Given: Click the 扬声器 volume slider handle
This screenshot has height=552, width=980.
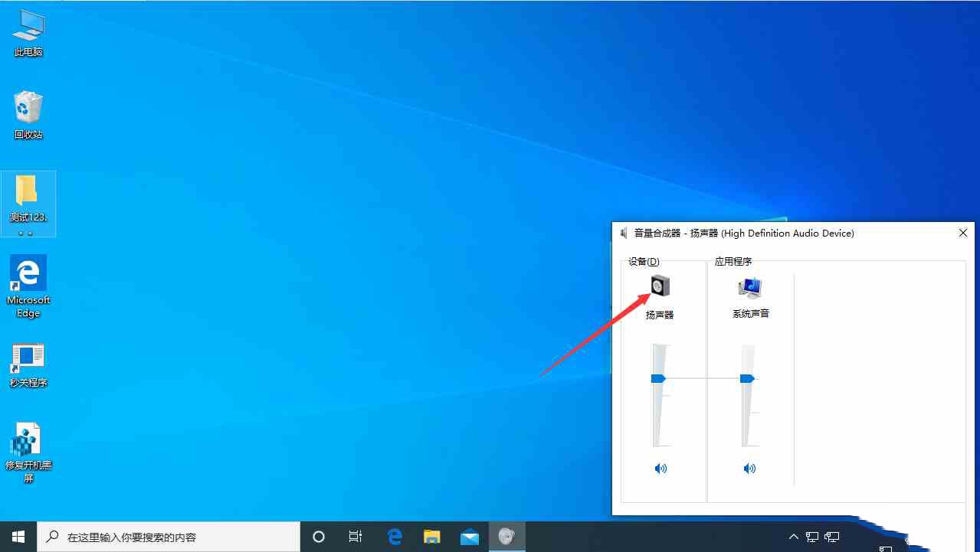Looking at the screenshot, I should [x=658, y=378].
